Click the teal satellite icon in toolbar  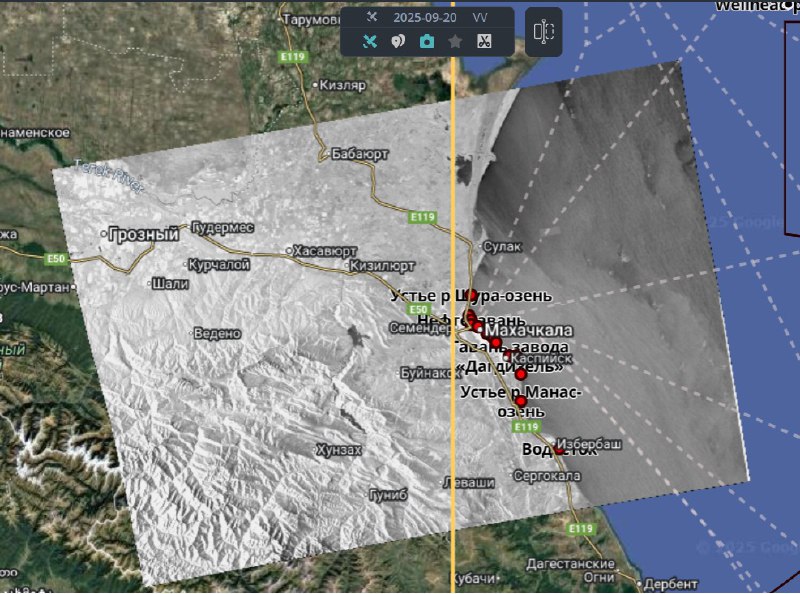point(369,41)
